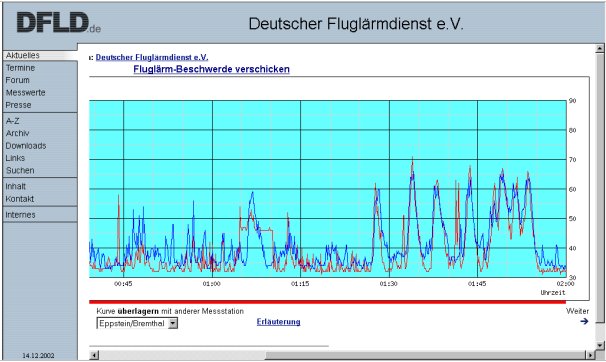Viewport: 606px width, 362px height.
Task: Open the Messwerte page
Action: (x=26, y=93)
